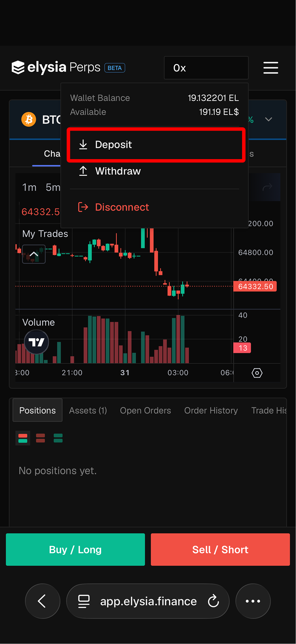The height and width of the screenshot is (644, 296).
Task: Select the 1m timeframe
Action: (x=29, y=187)
